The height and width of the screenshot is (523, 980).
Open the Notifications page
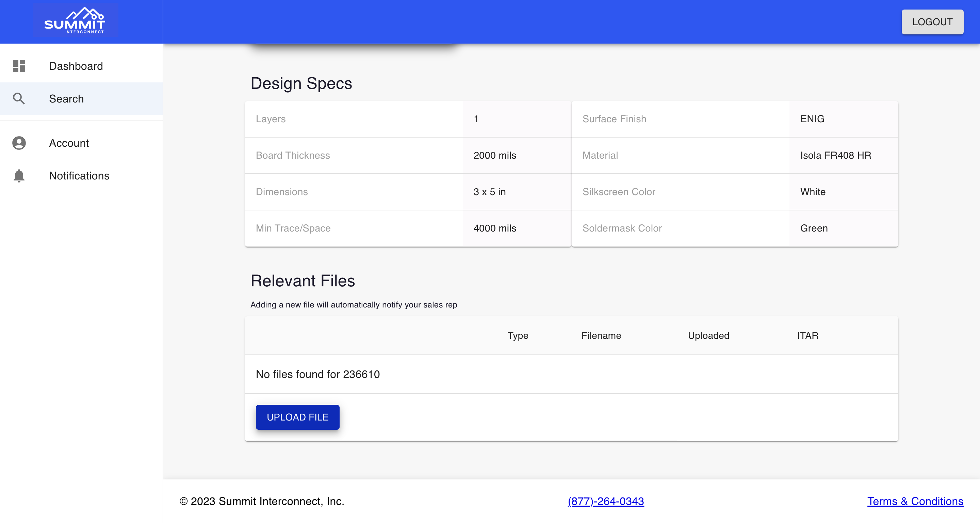coord(81,176)
